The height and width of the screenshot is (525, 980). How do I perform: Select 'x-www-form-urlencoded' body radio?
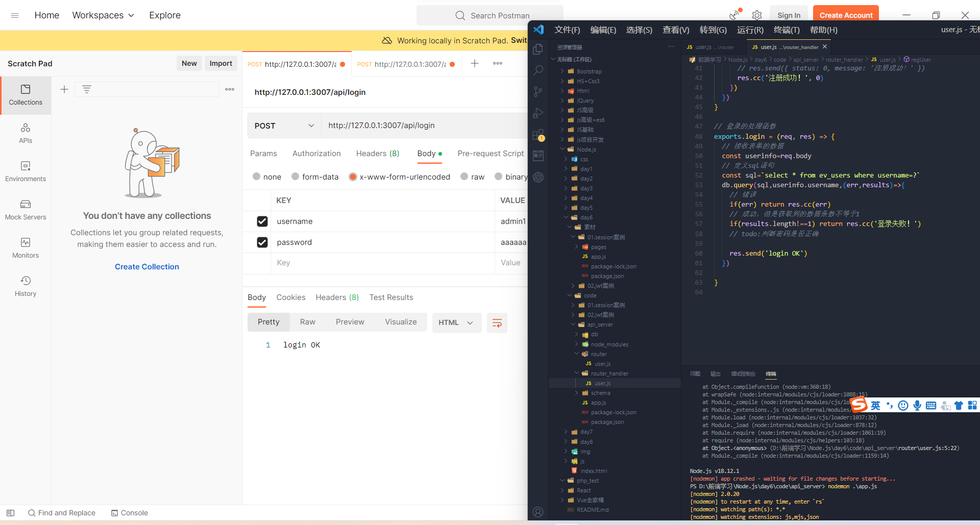[x=353, y=177]
